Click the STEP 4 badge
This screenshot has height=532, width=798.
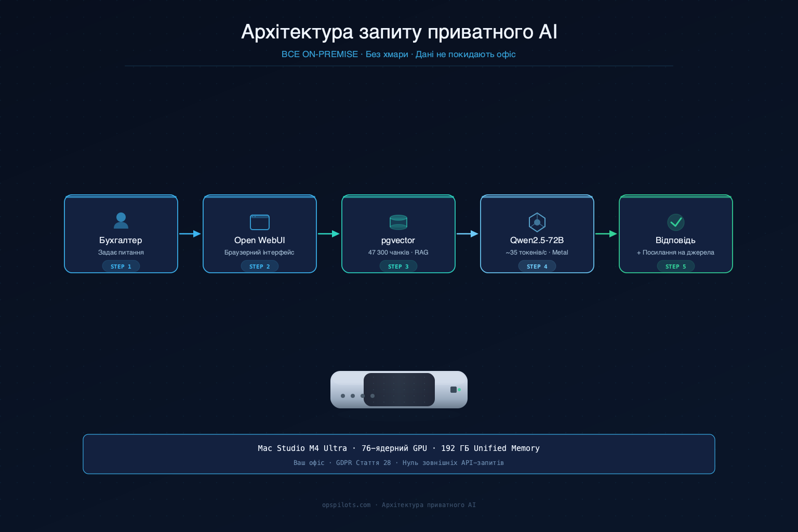[537, 267]
